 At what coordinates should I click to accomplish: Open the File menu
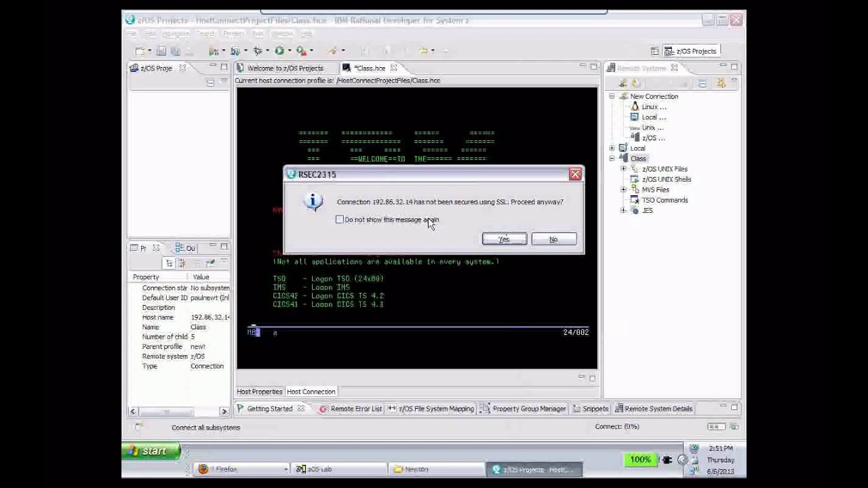[132, 34]
